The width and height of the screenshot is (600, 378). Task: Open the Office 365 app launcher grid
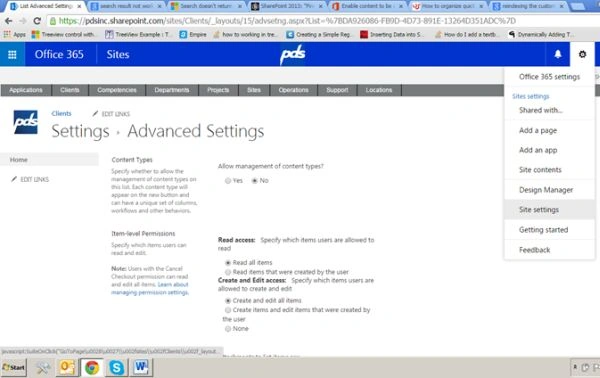[x=12, y=54]
